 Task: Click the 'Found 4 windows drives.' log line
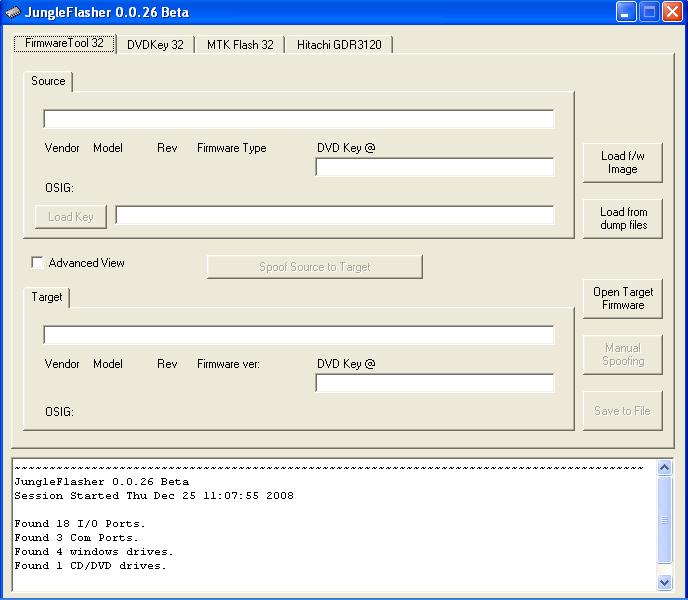pos(94,552)
